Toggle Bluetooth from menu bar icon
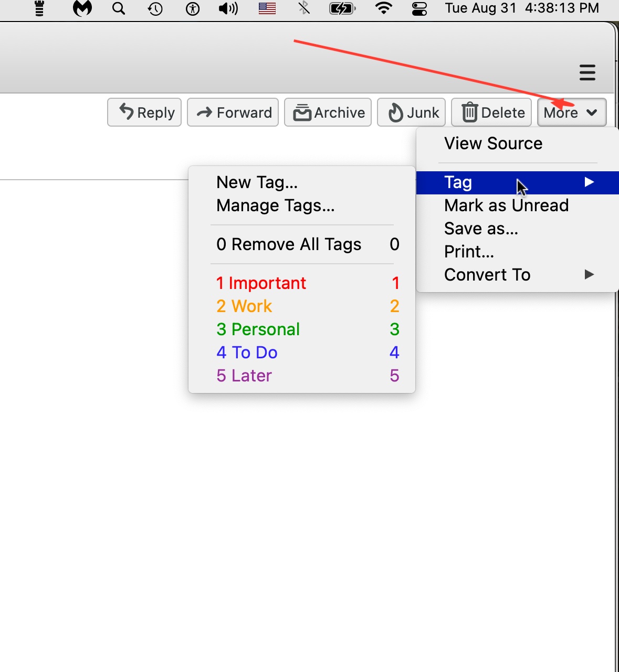The image size is (619, 672). (x=303, y=8)
